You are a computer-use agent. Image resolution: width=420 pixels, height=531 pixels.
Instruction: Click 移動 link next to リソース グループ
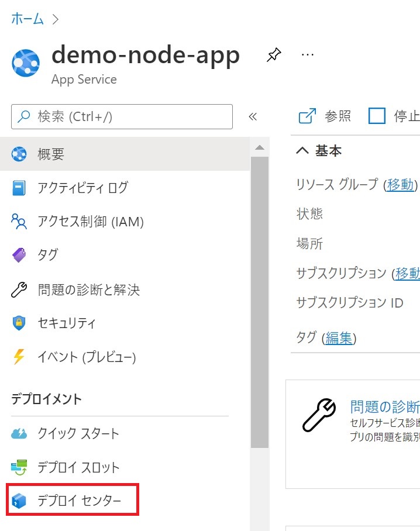[401, 185]
